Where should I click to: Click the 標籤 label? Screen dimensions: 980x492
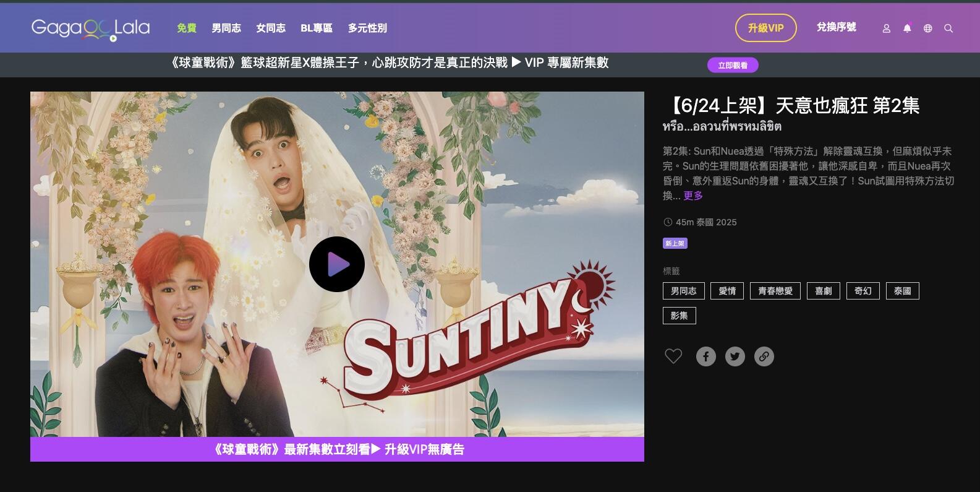click(671, 271)
